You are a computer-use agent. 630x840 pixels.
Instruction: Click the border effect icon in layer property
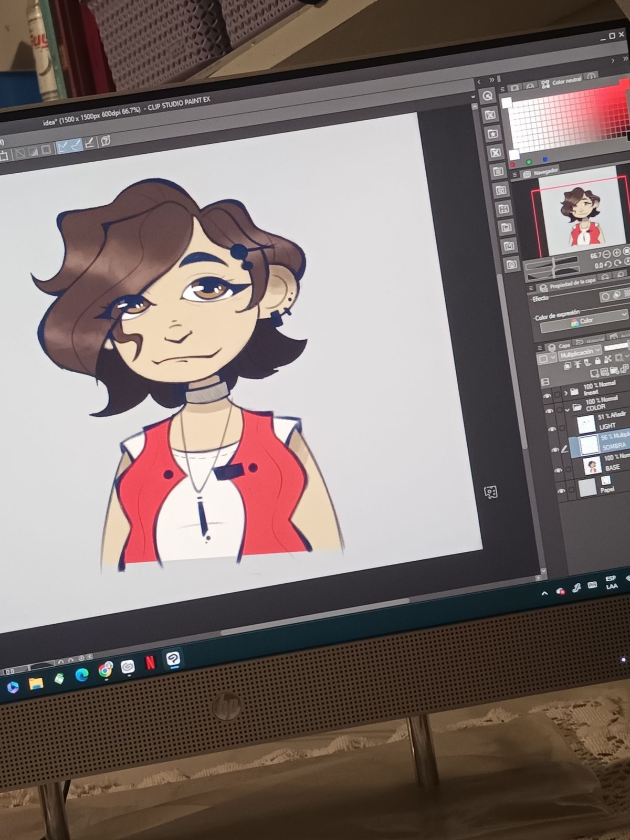click(x=605, y=297)
